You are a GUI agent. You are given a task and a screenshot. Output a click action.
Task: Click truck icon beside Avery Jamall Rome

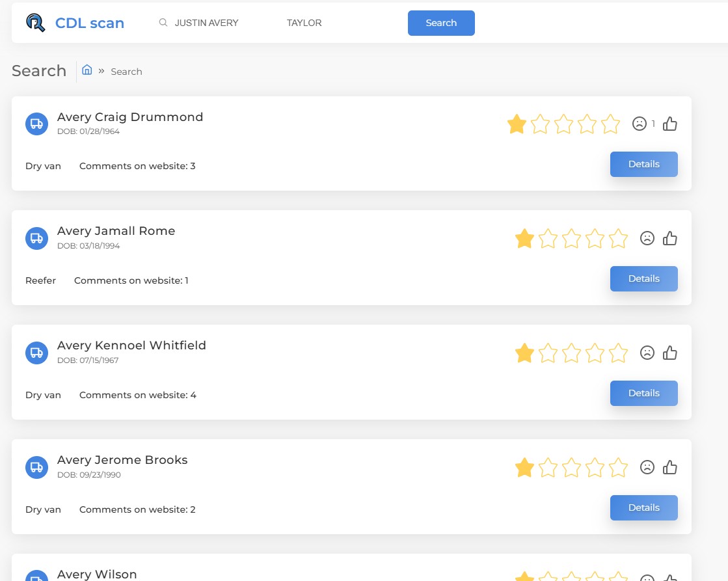[36, 238]
